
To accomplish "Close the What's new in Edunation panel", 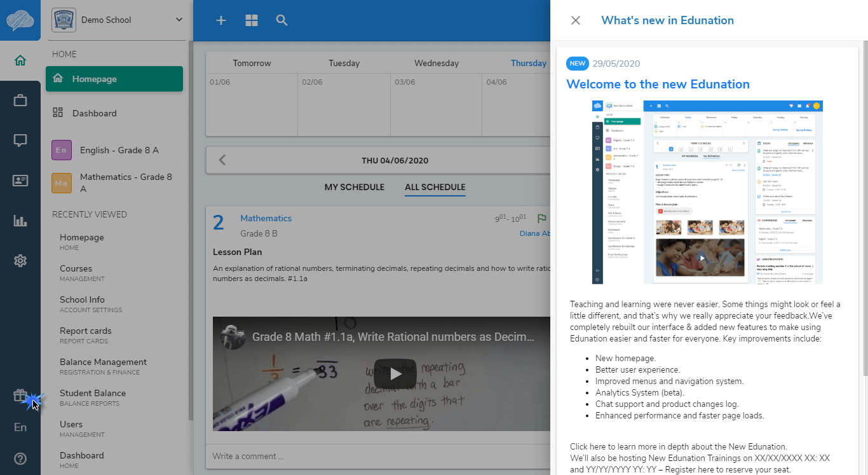I will pyautogui.click(x=576, y=20).
